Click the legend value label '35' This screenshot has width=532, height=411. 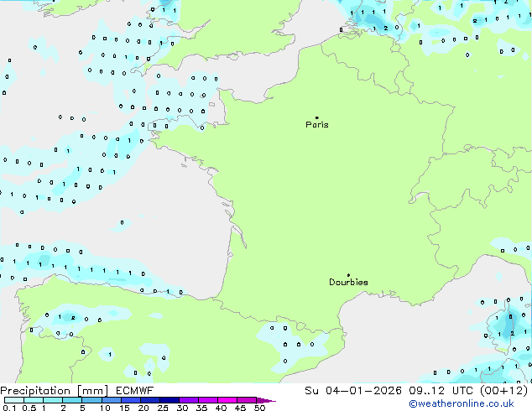click(201, 408)
